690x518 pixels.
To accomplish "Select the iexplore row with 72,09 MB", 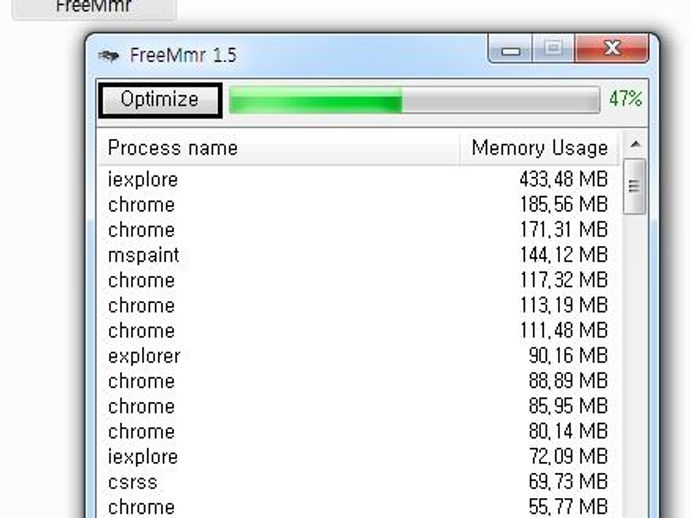I will click(x=359, y=457).
